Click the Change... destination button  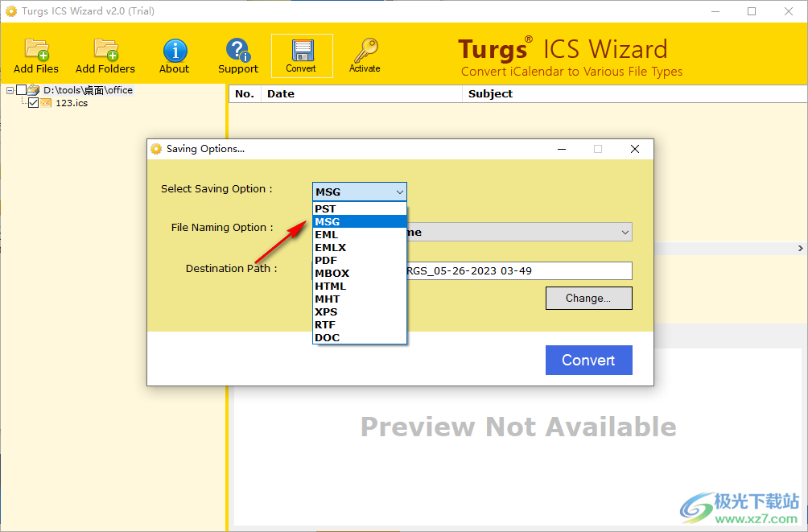(588, 299)
